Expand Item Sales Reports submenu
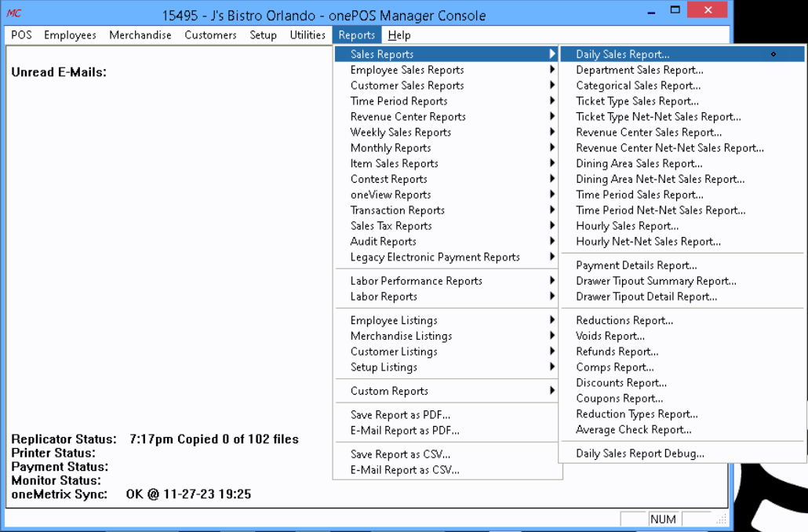 446,163
